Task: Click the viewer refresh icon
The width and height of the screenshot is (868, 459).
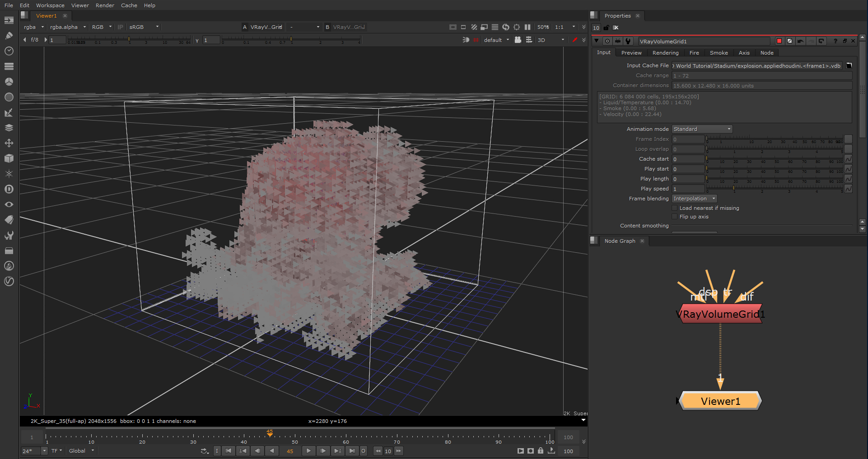Action: [x=506, y=27]
